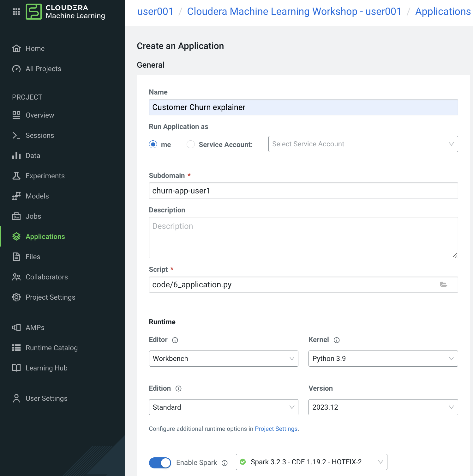Screen dimensions: 473x476
Task: Open Collaborators in the project menu
Action: point(47,277)
